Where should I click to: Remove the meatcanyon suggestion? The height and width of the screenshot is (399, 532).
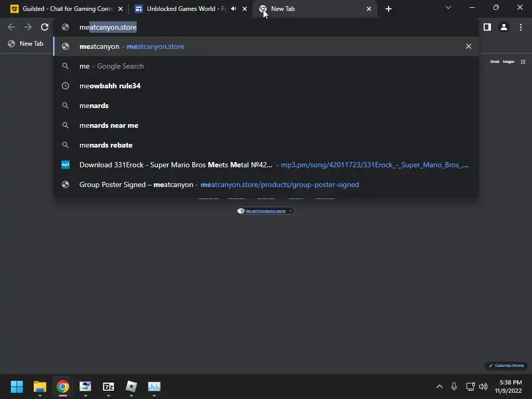(x=469, y=46)
